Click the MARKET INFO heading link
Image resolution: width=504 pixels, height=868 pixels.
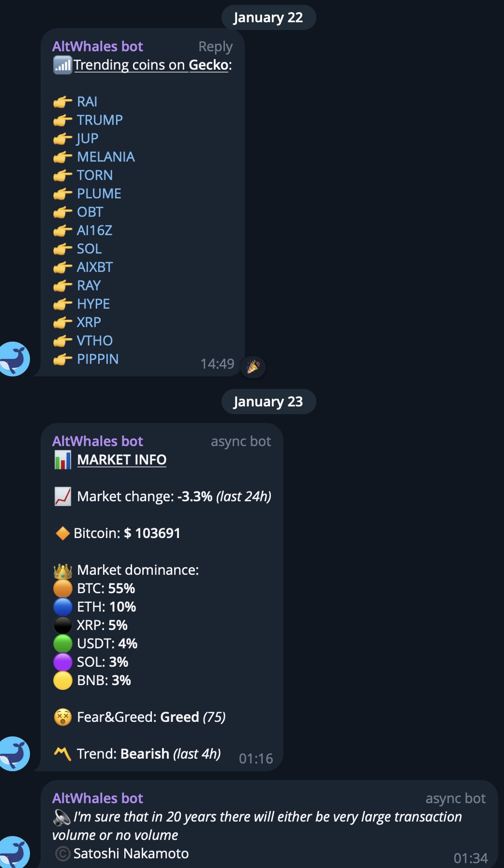pos(122,460)
